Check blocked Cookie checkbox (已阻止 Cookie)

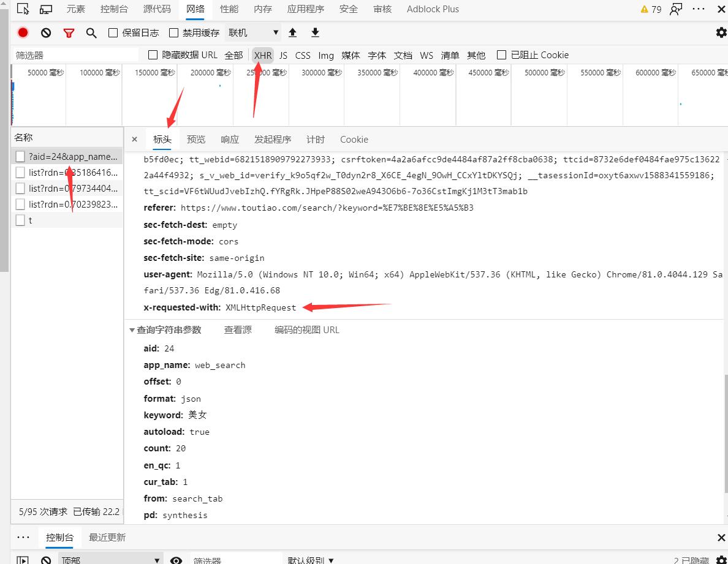tap(501, 55)
